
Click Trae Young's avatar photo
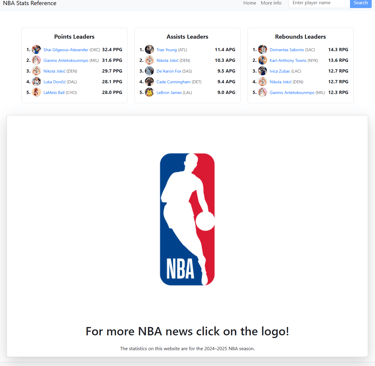[x=149, y=50]
